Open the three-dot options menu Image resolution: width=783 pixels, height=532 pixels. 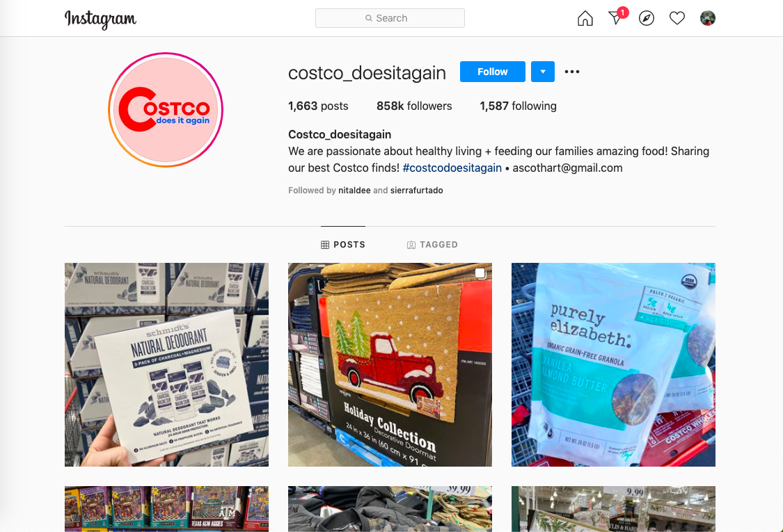[572, 72]
